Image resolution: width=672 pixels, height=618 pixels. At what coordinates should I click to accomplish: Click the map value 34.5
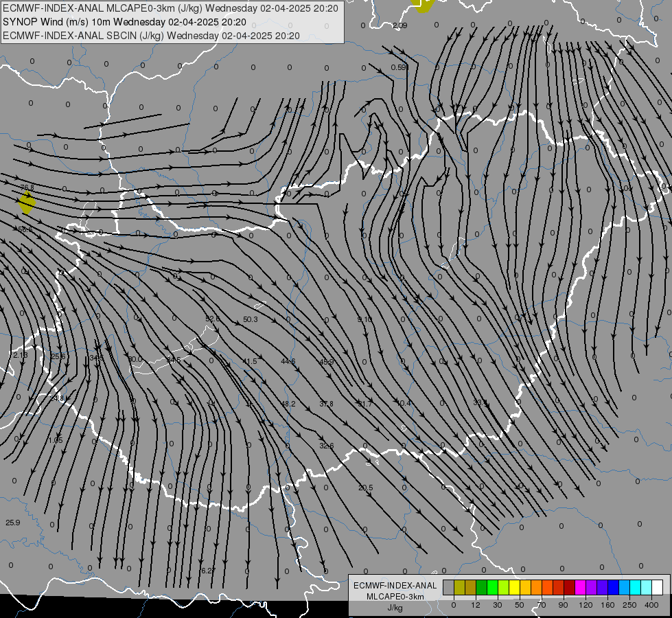click(x=97, y=358)
